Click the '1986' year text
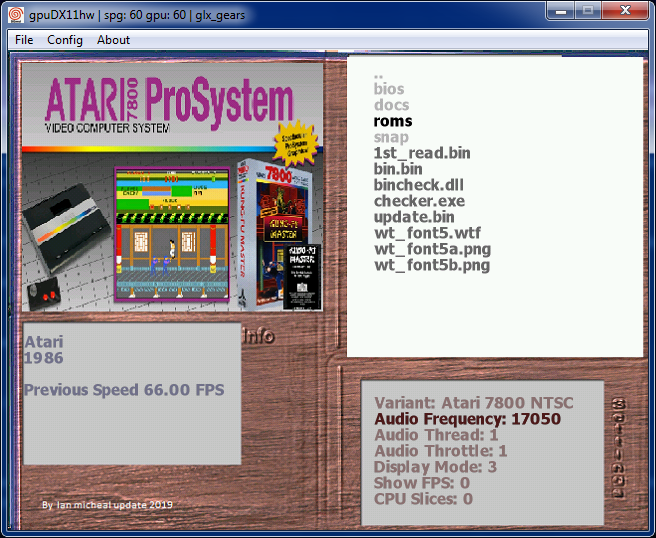Image resolution: width=656 pixels, height=538 pixels. click(44, 358)
